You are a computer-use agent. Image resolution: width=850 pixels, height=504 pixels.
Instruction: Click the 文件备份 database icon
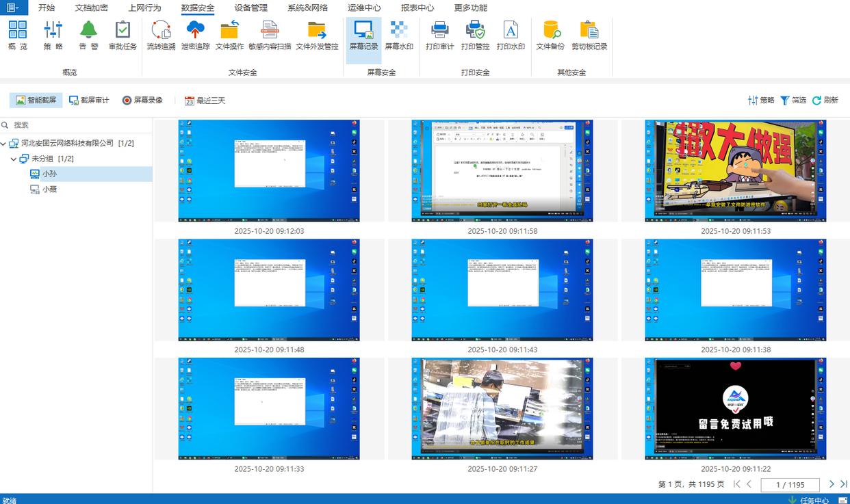pos(550,31)
